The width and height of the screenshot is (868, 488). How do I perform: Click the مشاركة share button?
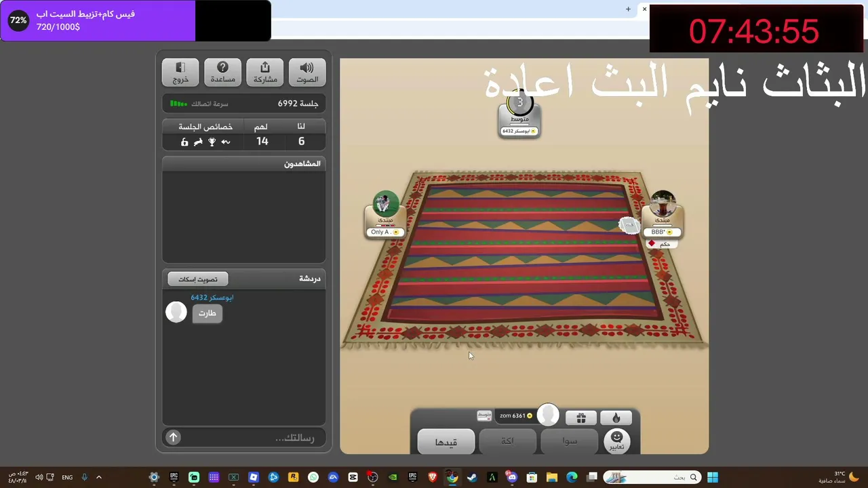[x=265, y=73]
